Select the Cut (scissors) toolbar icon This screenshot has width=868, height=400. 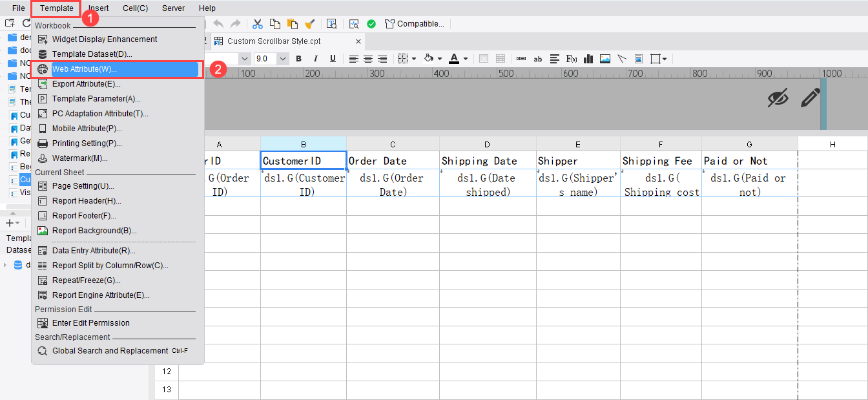point(257,23)
